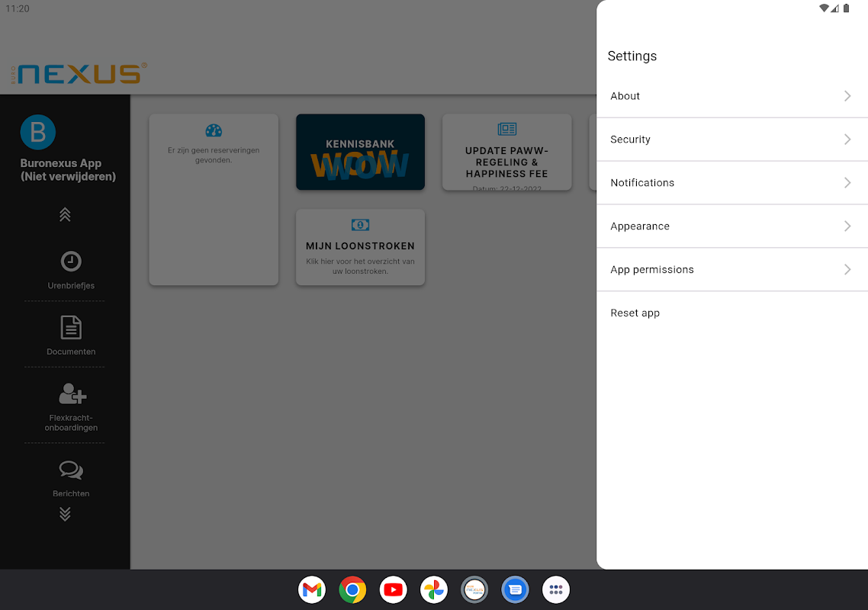Viewport: 868px width, 610px height.
Task: Launch YouTube from the taskbar
Action: click(393, 590)
